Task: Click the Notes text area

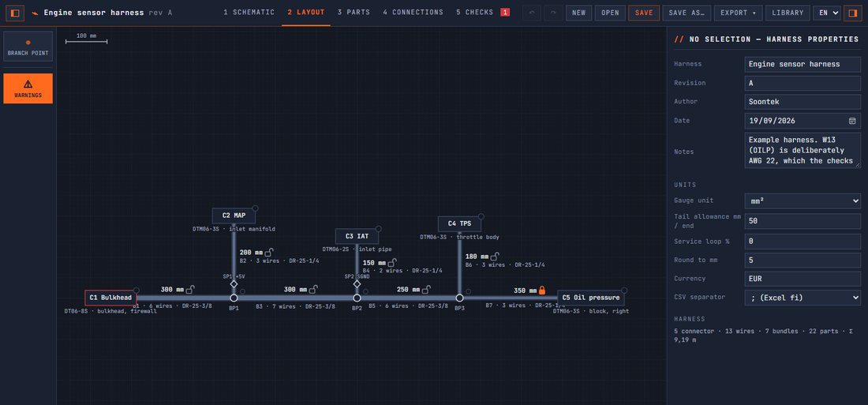Action: [x=803, y=150]
